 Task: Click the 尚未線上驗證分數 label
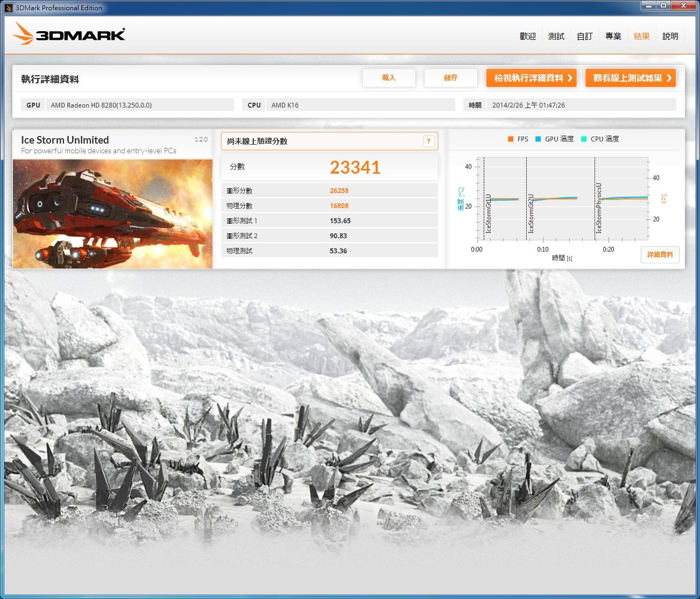257,141
